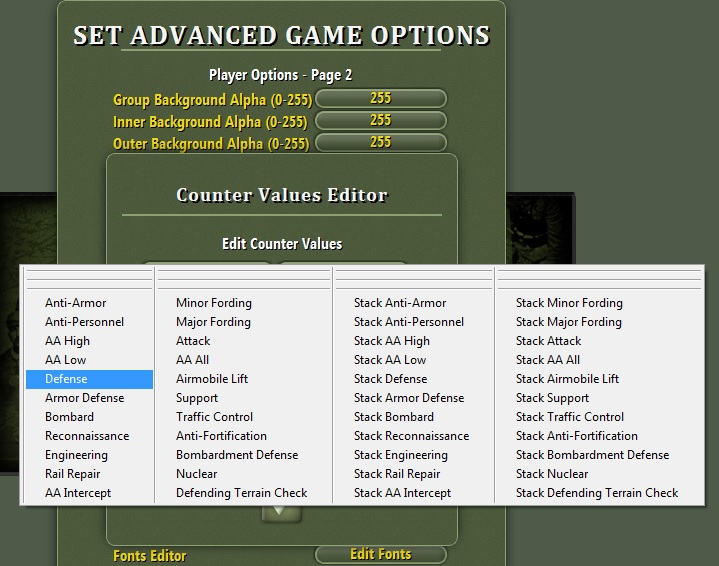Select Stack Anti-Fortification entry
Image resolution: width=719 pixels, height=566 pixels.
(599, 436)
